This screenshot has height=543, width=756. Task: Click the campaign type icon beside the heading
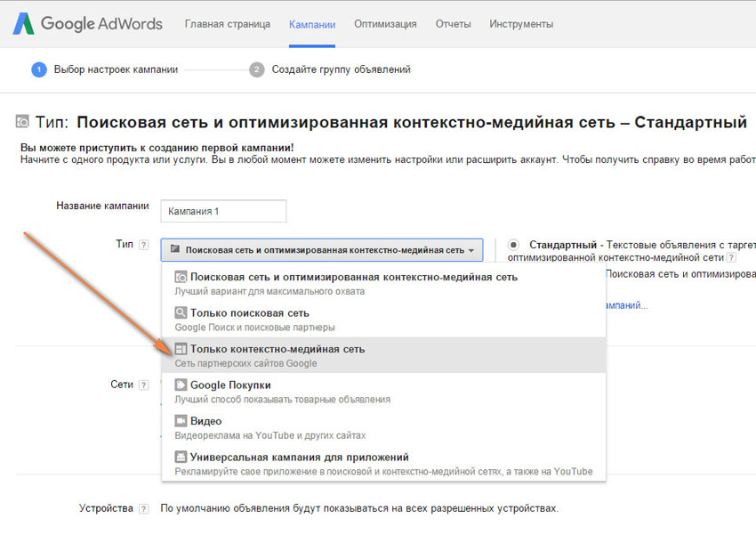tap(22, 121)
